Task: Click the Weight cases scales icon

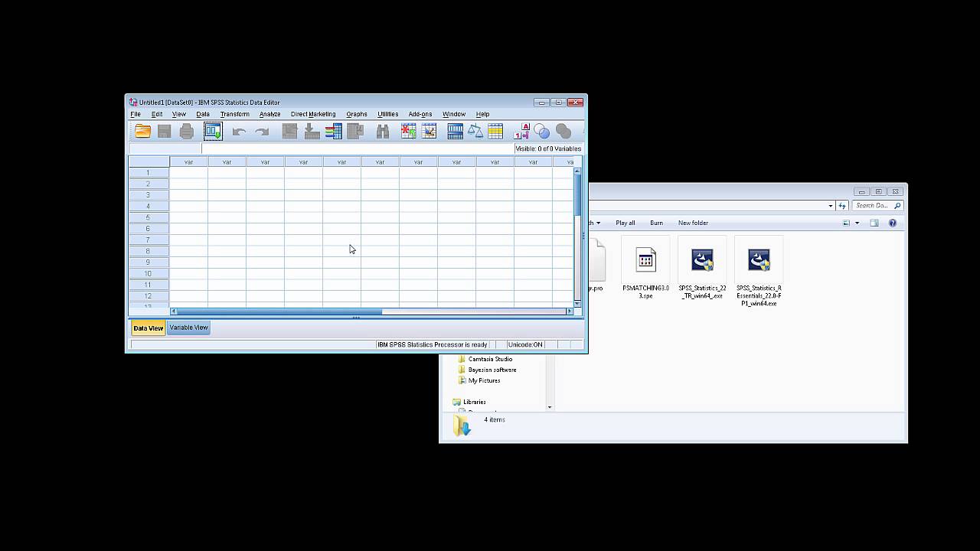Action: pos(475,132)
